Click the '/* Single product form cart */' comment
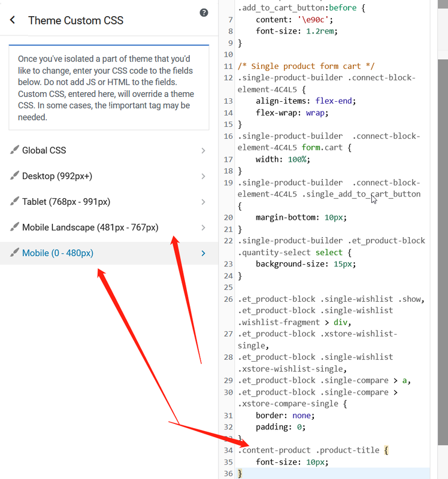448x479 pixels. coord(306,66)
